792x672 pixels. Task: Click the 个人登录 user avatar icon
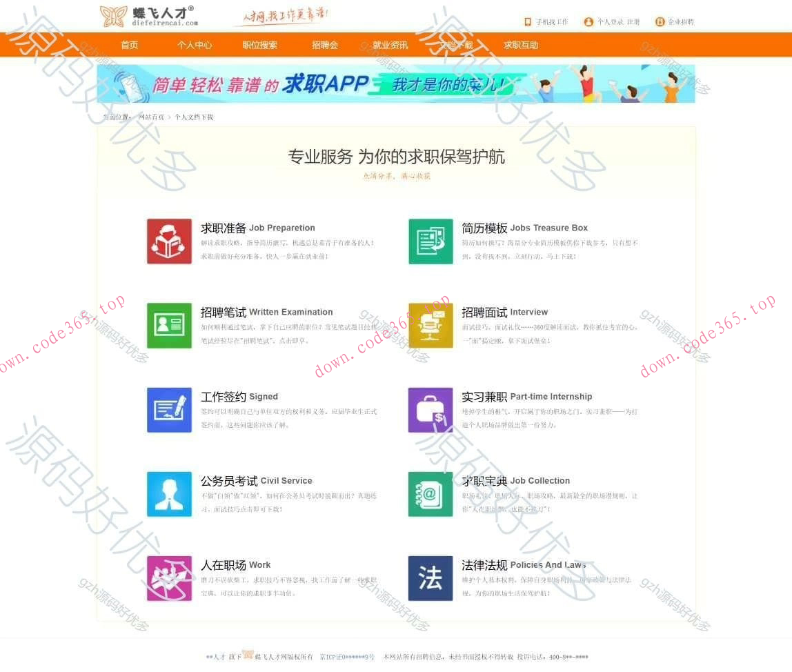588,21
